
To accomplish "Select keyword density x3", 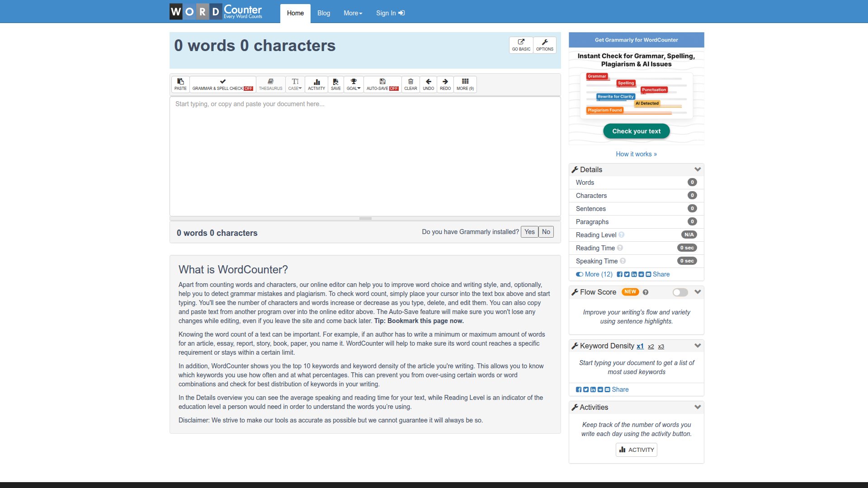I will pyautogui.click(x=661, y=347).
